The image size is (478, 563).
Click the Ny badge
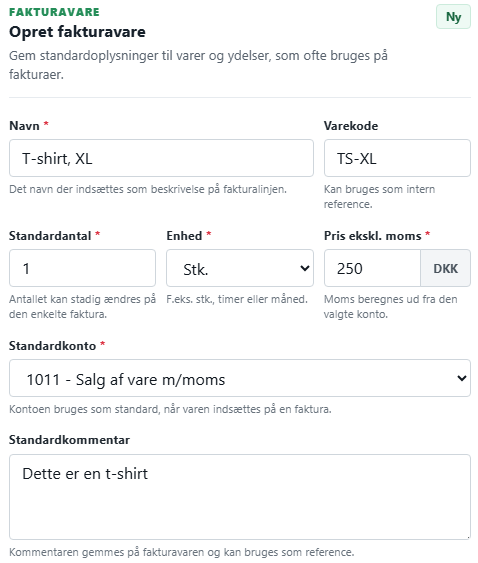[453, 17]
